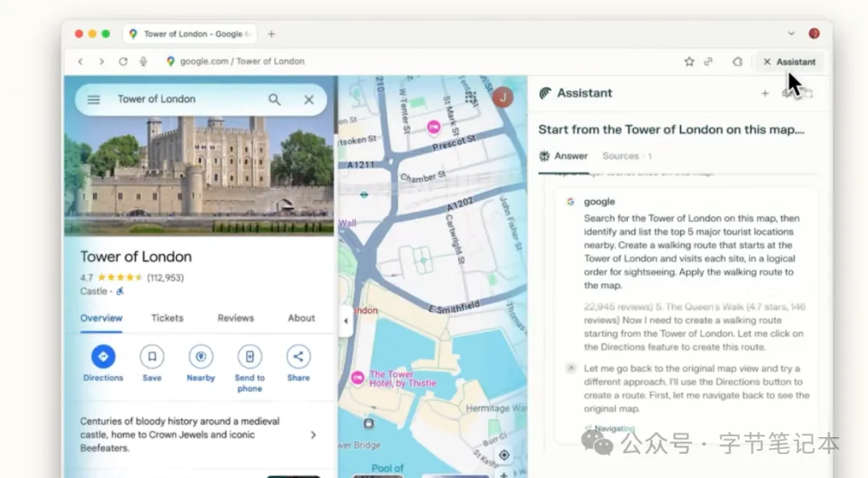Click the link icon beside the star
868x478 pixels.
[x=708, y=61]
